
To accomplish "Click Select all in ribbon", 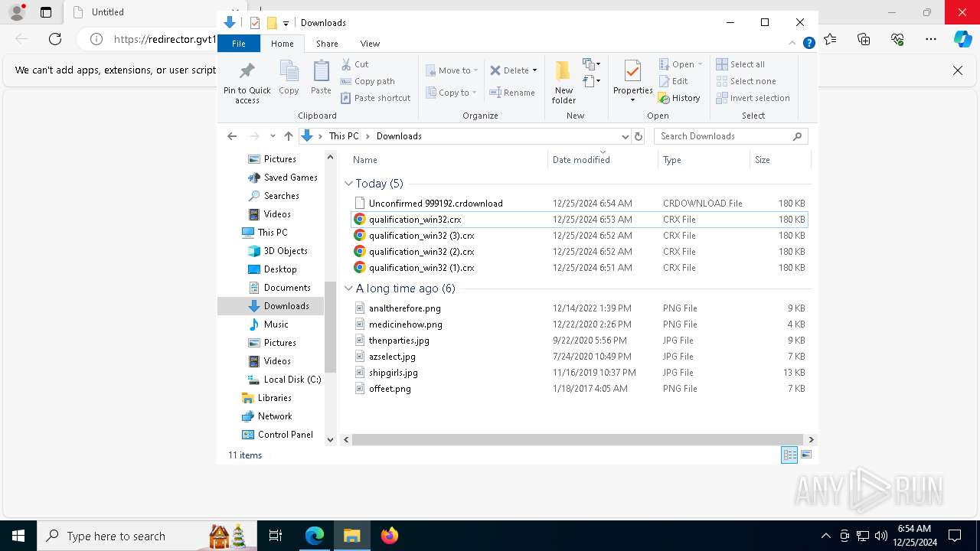I will pyautogui.click(x=740, y=64).
